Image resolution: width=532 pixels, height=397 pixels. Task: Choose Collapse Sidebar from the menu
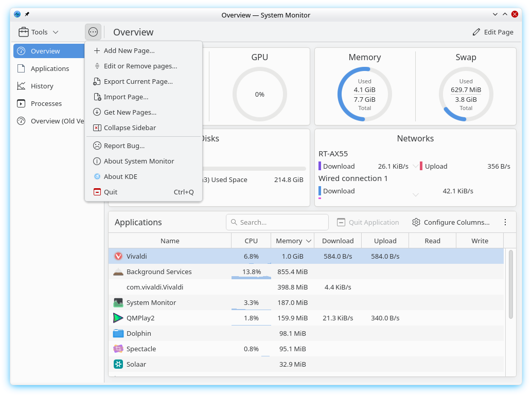click(130, 128)
